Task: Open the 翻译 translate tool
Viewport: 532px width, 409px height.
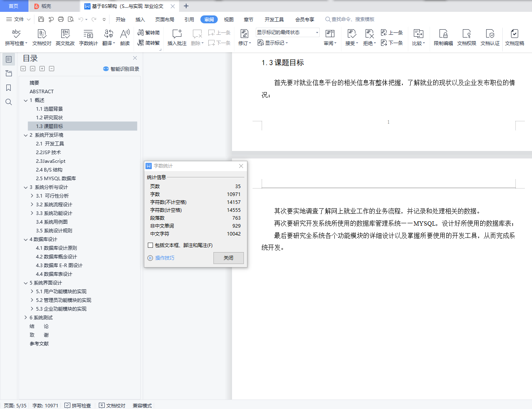Action: point(108,37)
